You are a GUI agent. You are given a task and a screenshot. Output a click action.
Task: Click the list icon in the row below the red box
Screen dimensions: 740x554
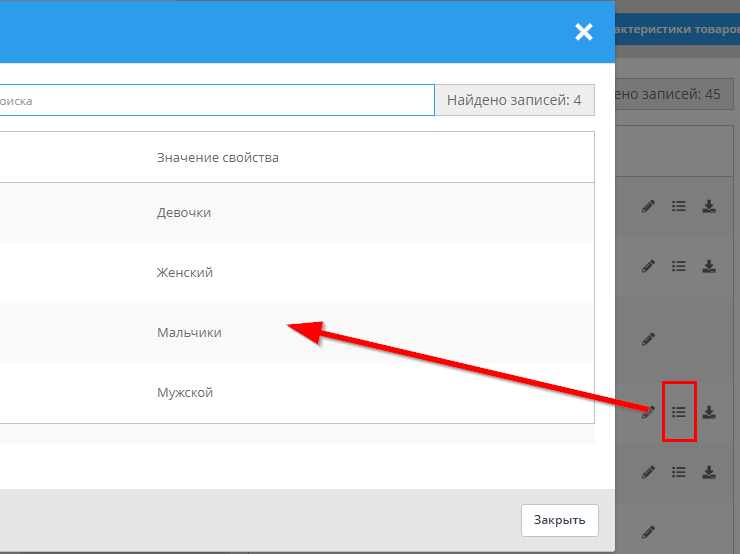click(x=679, y=471)
